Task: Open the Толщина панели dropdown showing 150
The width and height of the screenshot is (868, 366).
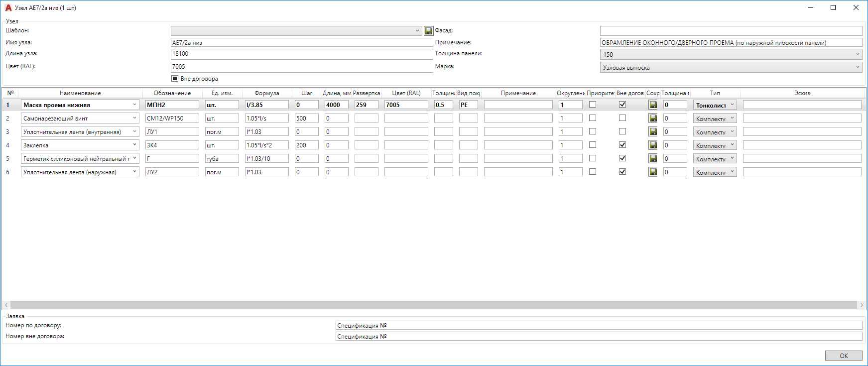Action: point(731,54)
